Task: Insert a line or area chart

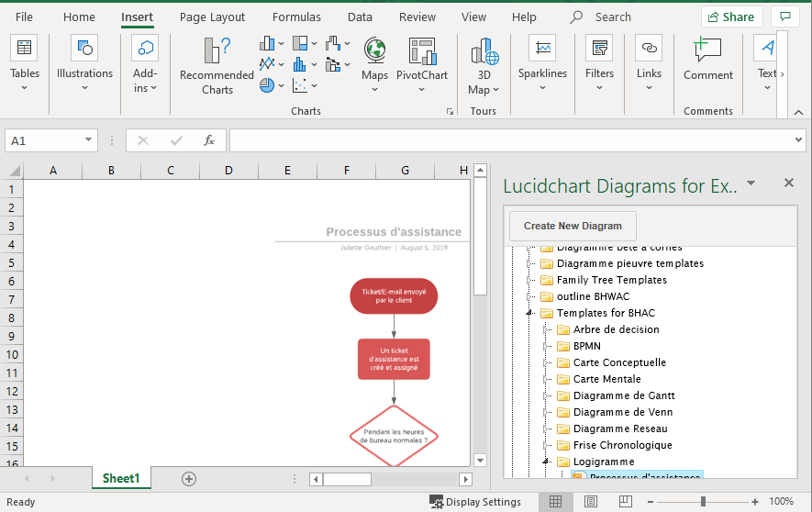Action: [272, 64]
